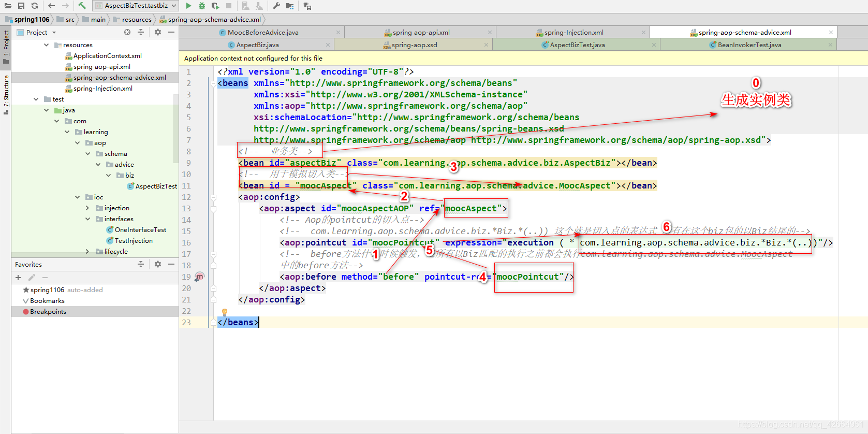
Task: Select Breakpoints in Favorites list
Action: (x=95, y=312)
